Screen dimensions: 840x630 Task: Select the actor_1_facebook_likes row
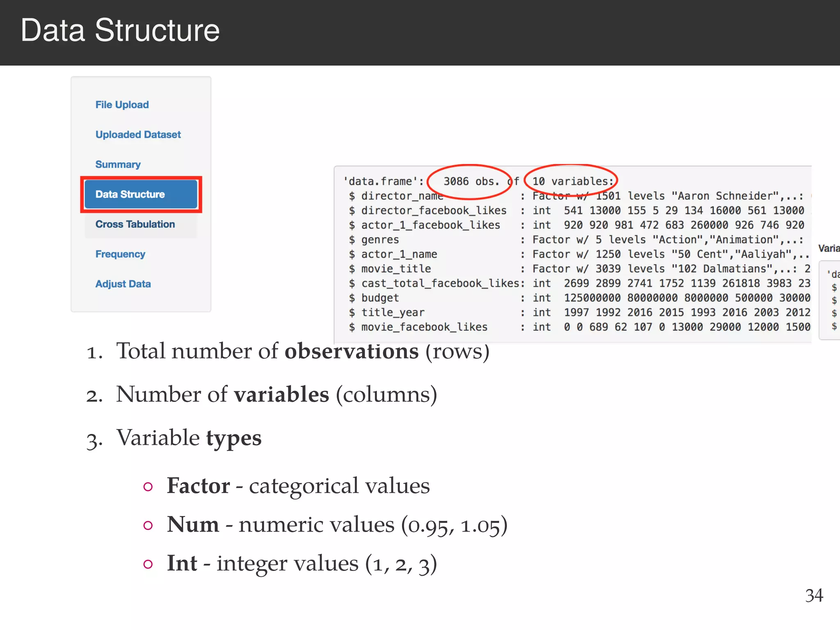pyautogui.click(x=579, y=225)
